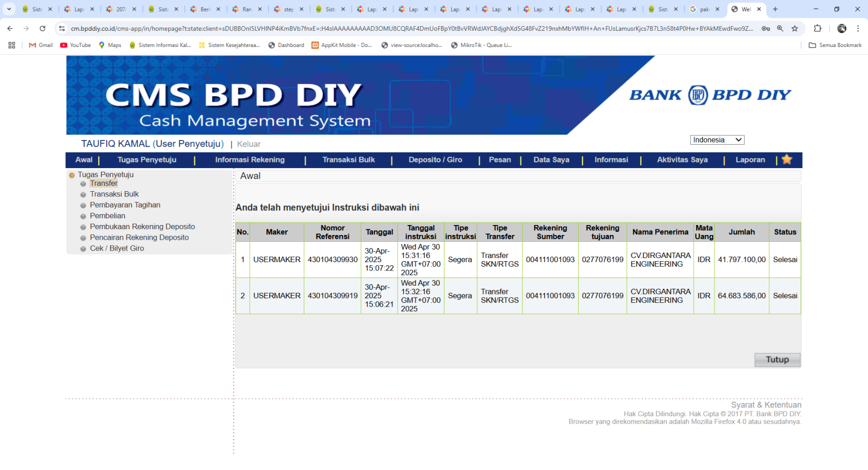Click the amount 41.797.100,00
This screenshot has width=868, height=470.
[742, 260]
